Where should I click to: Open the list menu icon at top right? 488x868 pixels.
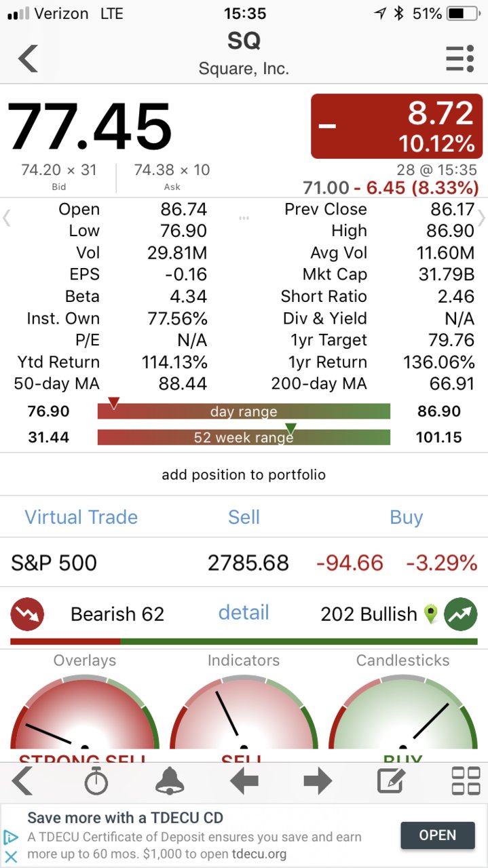[x=459, y=58]
